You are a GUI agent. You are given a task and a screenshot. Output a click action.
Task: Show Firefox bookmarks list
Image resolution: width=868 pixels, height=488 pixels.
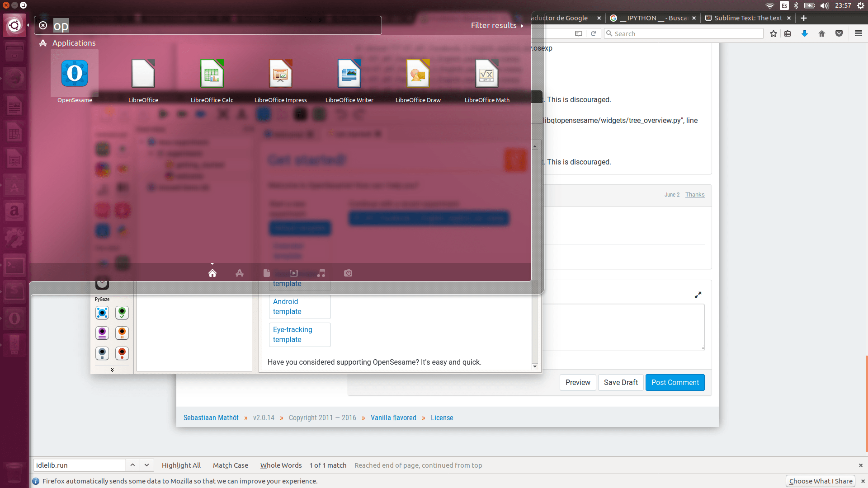click(x=788, y=33)
